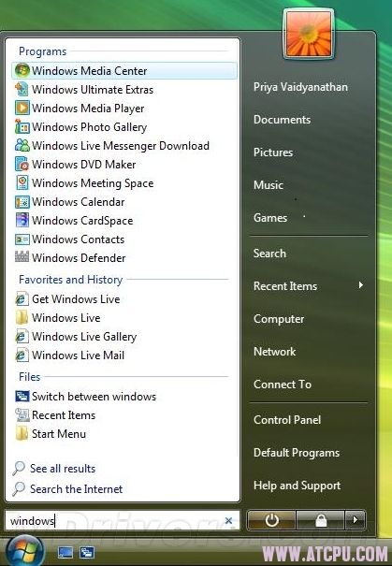Screen dimensions: 392x566
Task: Open Windows Calendar icon
Action: click(22, 202)
